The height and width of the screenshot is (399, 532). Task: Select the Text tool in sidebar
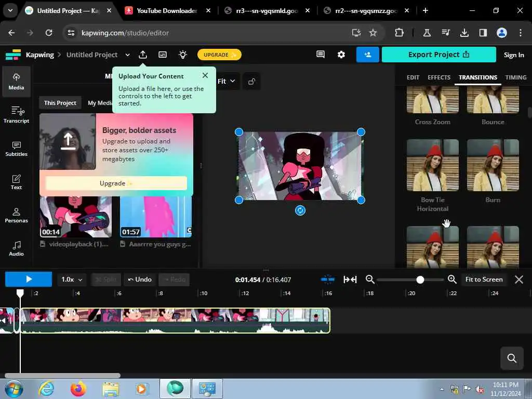tap(16, 182)
